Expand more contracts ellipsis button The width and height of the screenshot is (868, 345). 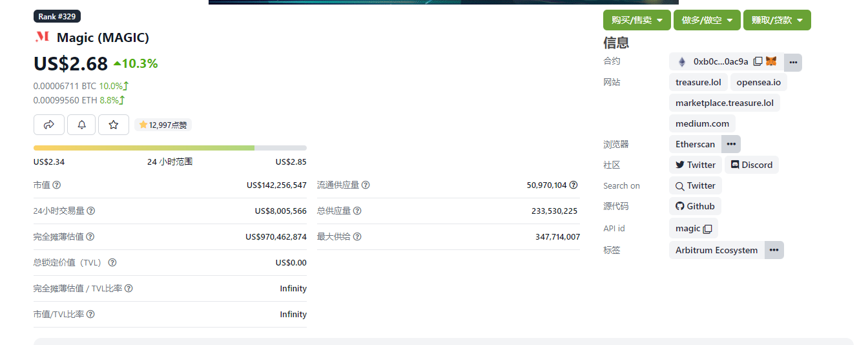pos(793,62)
